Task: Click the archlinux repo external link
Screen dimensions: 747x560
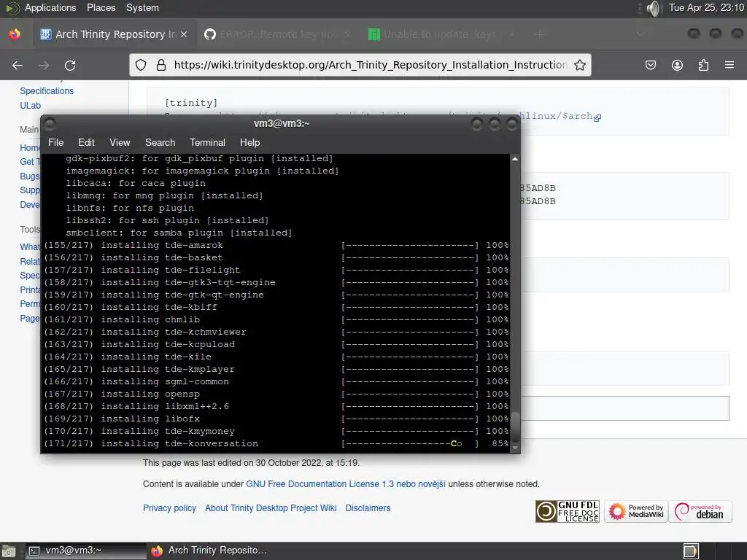Action: pos(560,116)
